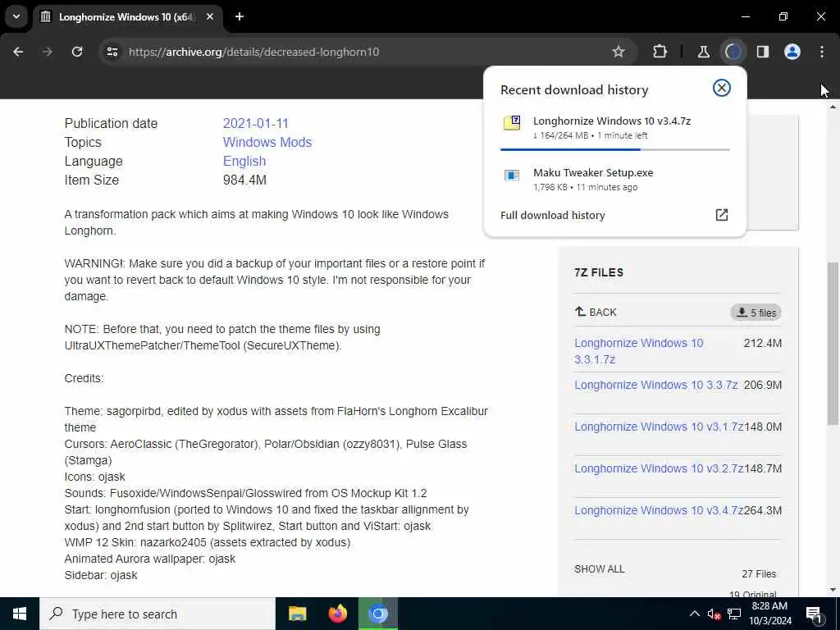Download Longhornize Windows 10 v3.1.7z
Viewport: 840px width, 630px height.
pyautogui.click(x=659, y=427)
